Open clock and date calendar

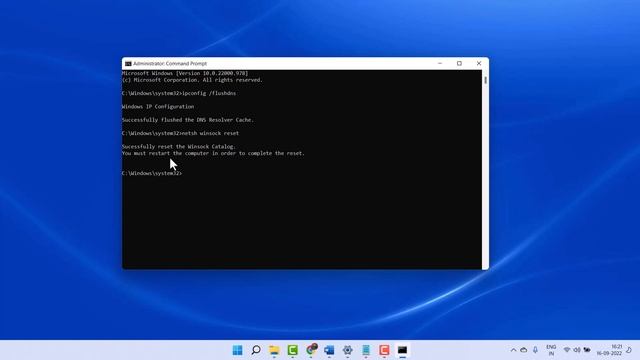610,350
